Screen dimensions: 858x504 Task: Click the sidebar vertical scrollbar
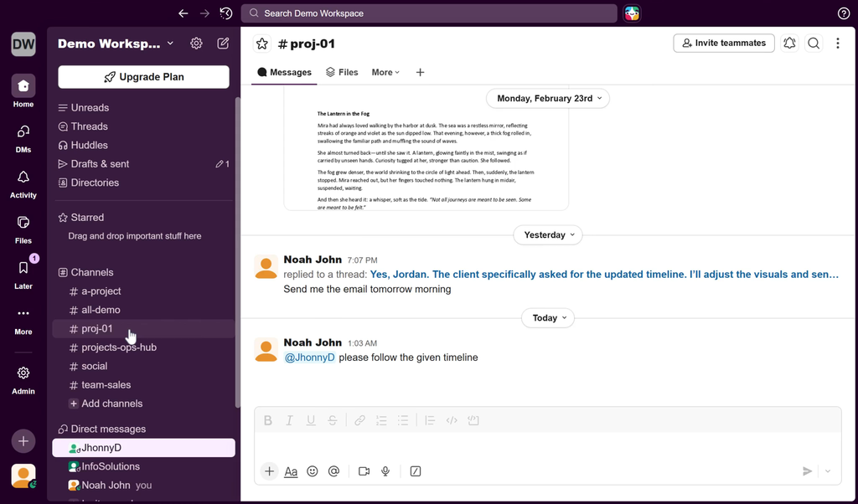pos(238,251)
